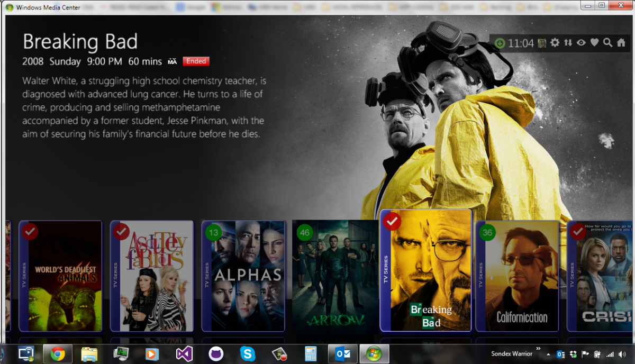The image size is (635, 364).
Task: Click the Windows Media Center taskbar button
Action: pos(374,354)
